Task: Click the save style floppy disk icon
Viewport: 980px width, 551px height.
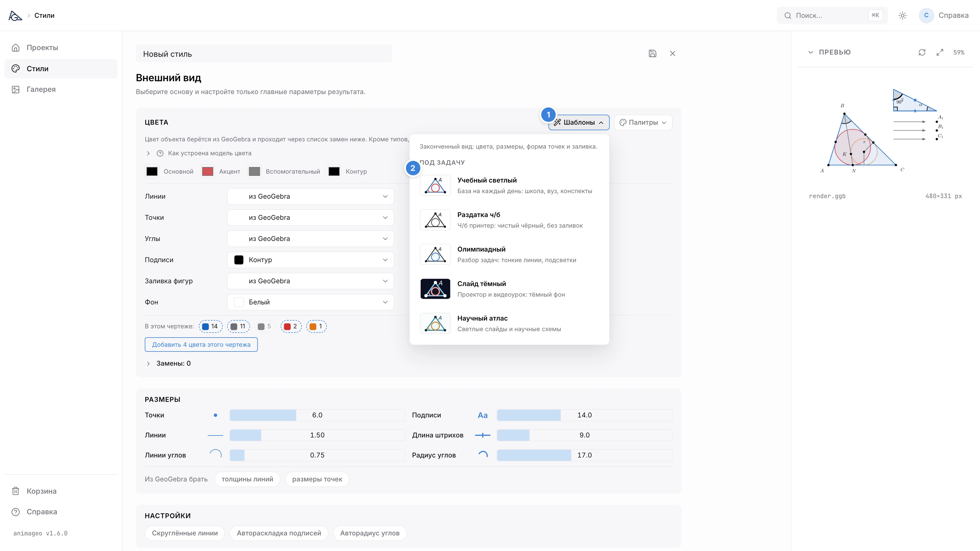Action: coord(652,54)
